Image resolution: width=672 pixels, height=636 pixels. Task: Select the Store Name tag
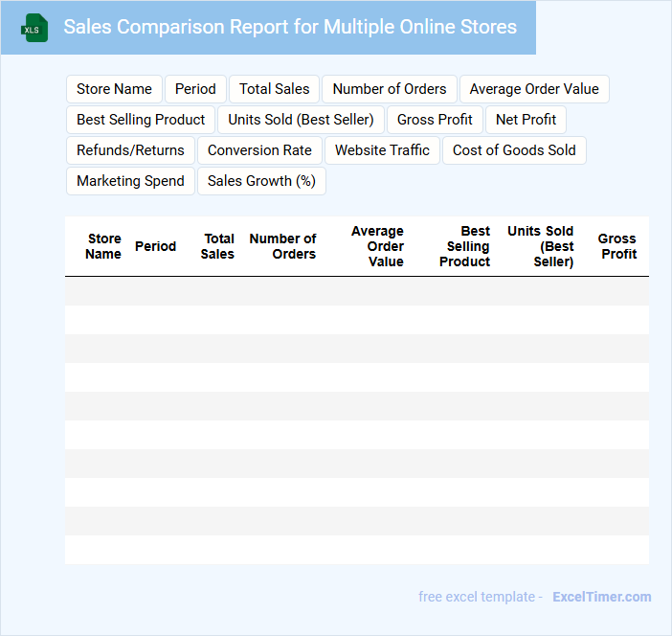(114, 89)
